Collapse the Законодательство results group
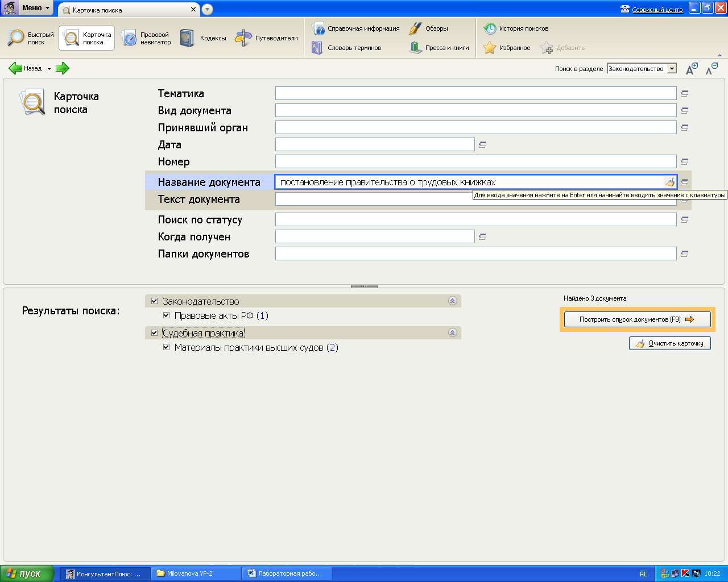This screenshot has height=582, width=728. click(453, 301)
